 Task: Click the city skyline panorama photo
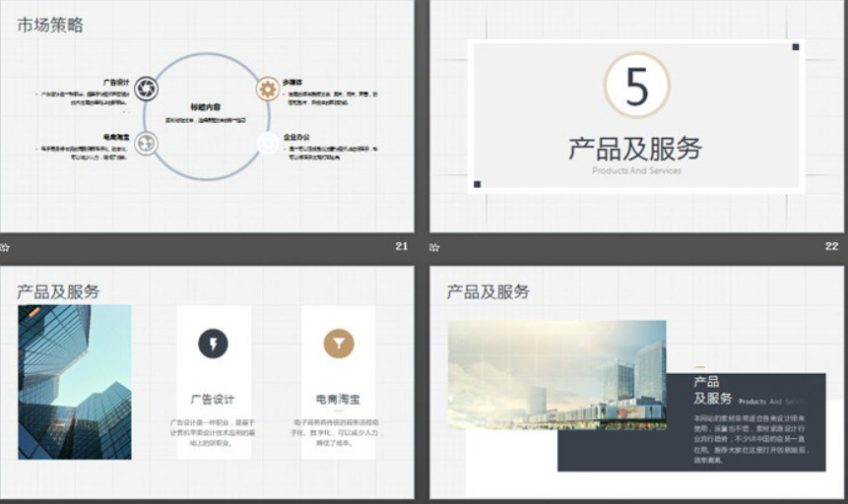click(x=557, y=375)
